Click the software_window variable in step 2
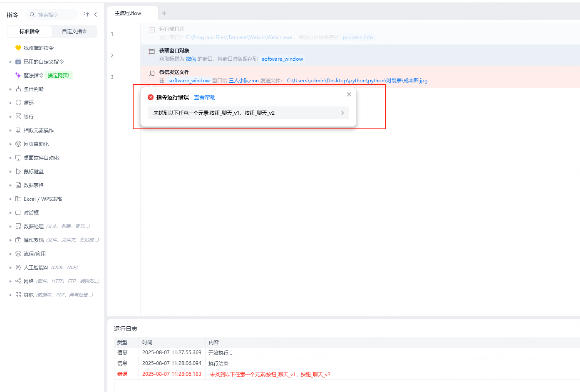The image size is (580, 392). pos(282,59)
